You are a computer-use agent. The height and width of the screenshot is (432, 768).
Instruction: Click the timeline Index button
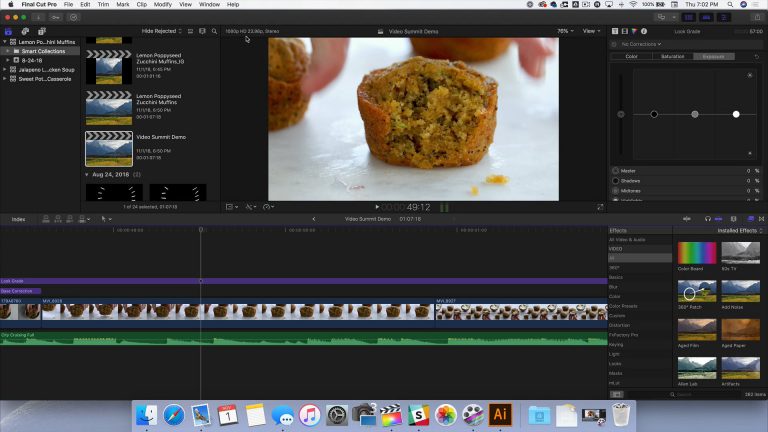[x=18, y=219]
